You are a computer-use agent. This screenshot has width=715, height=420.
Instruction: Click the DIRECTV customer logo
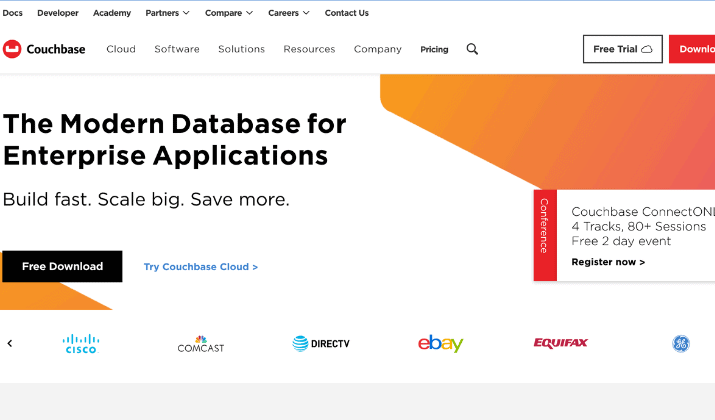[321, 343]
